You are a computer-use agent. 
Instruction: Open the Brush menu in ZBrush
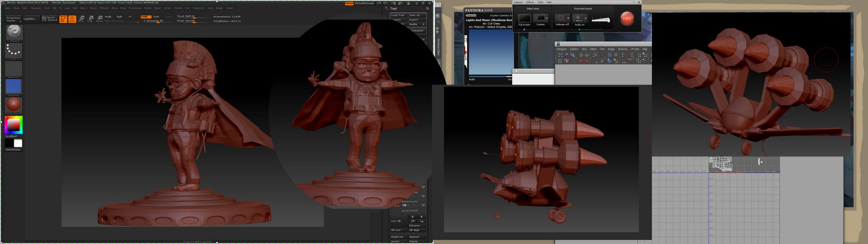click(16, 8)
